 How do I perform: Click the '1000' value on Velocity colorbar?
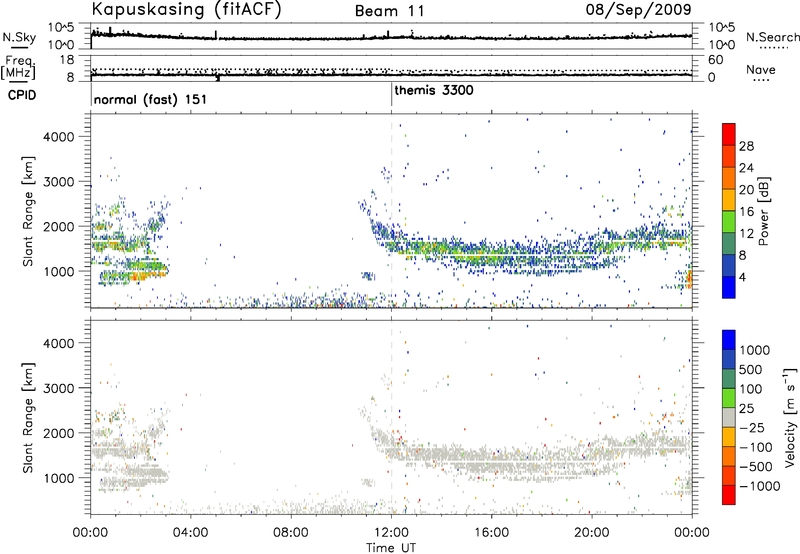pyautogui.click(x=755, y=350)
